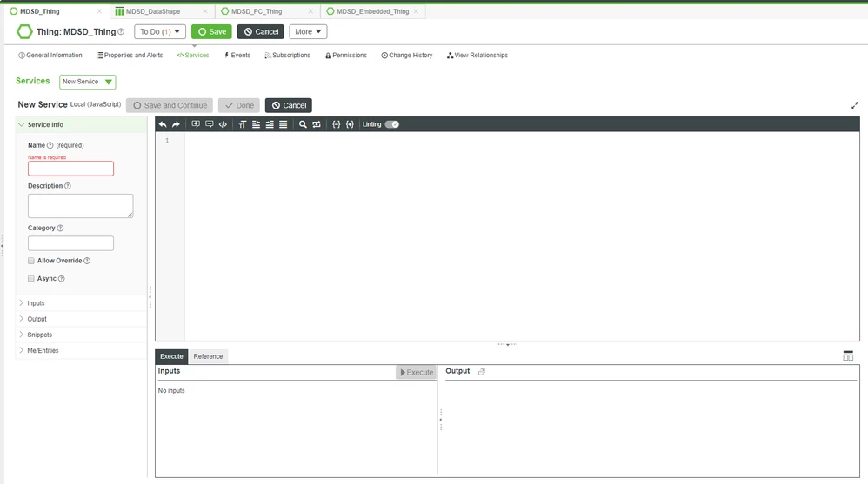868x484 pixels.
Task: Open find and replace in the editor
Action: (x=317, y=124)
